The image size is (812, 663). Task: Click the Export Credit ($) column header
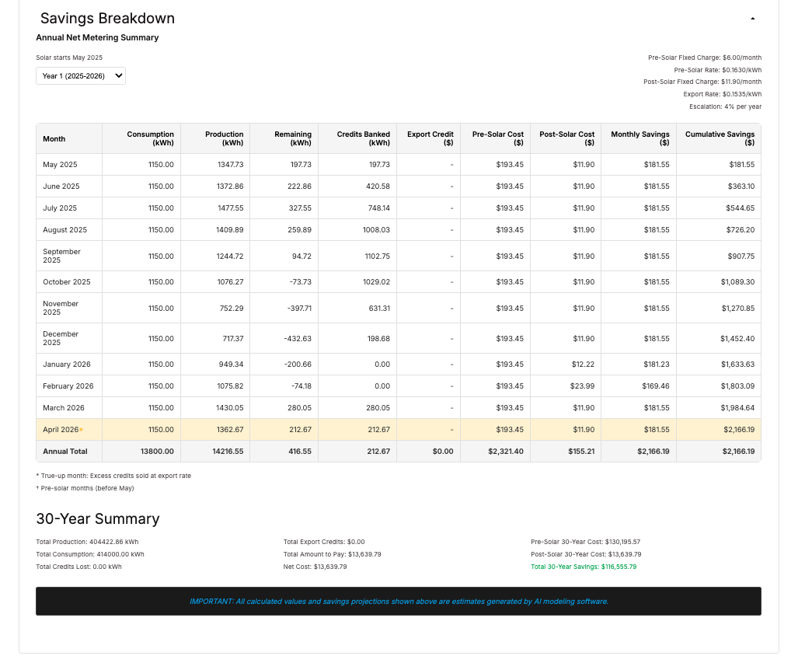pos(429,139)
